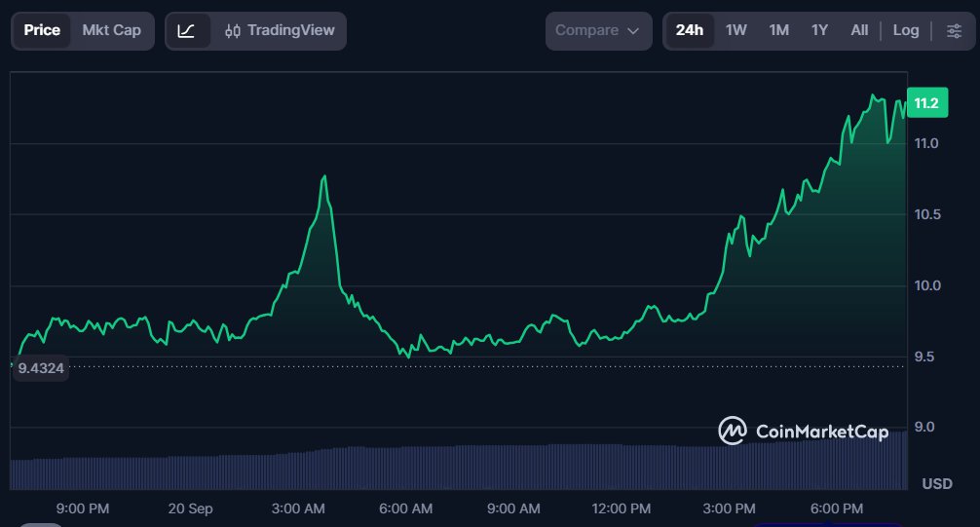Viewport: 980px width, 527px height.
Task: Click the TradingView candlestick icon
Action: click(233, 30)
